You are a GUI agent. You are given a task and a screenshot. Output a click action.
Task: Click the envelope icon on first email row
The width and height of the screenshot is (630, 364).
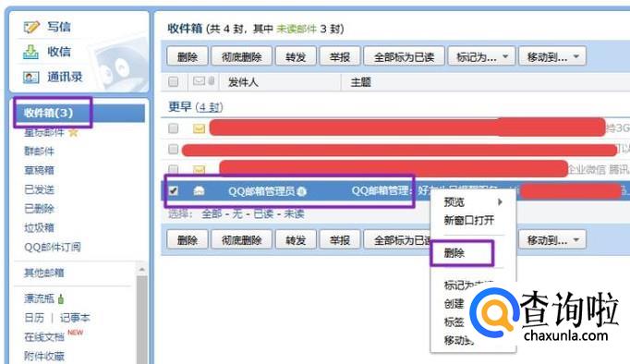(199, 128)
